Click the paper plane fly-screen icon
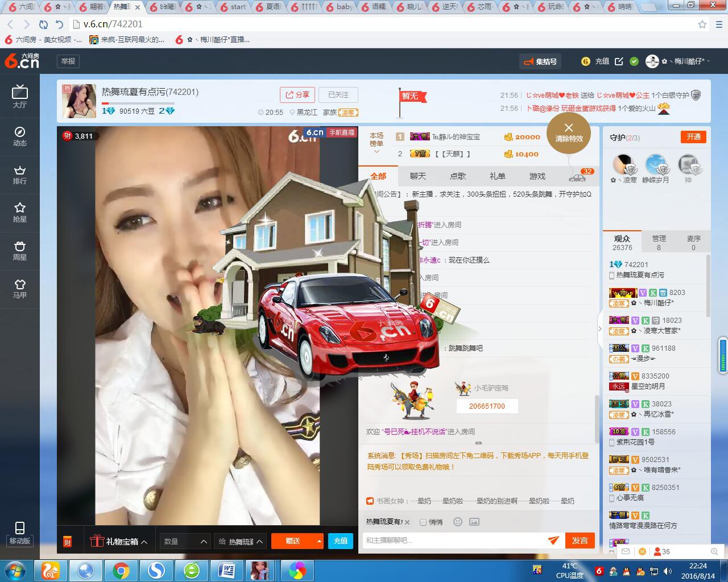The width and height of the screenshot is (728, 582). click(x=553, y=541)
